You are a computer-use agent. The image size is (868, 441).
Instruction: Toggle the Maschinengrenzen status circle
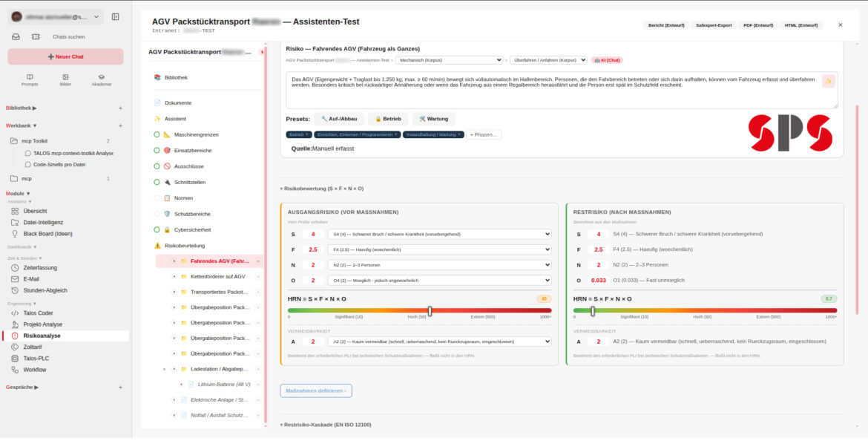[157, 134]
